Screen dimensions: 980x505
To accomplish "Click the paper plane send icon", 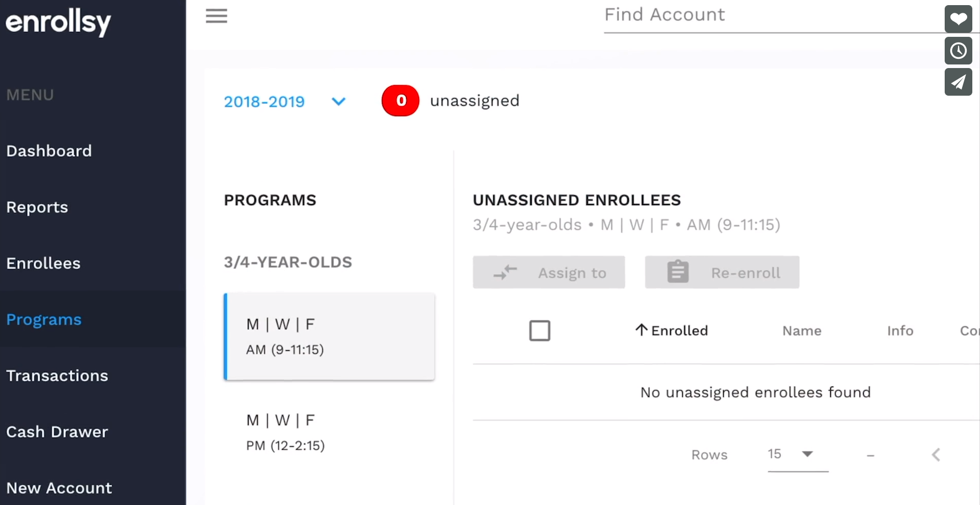I will pyautogui.click(x=958, y=82).
